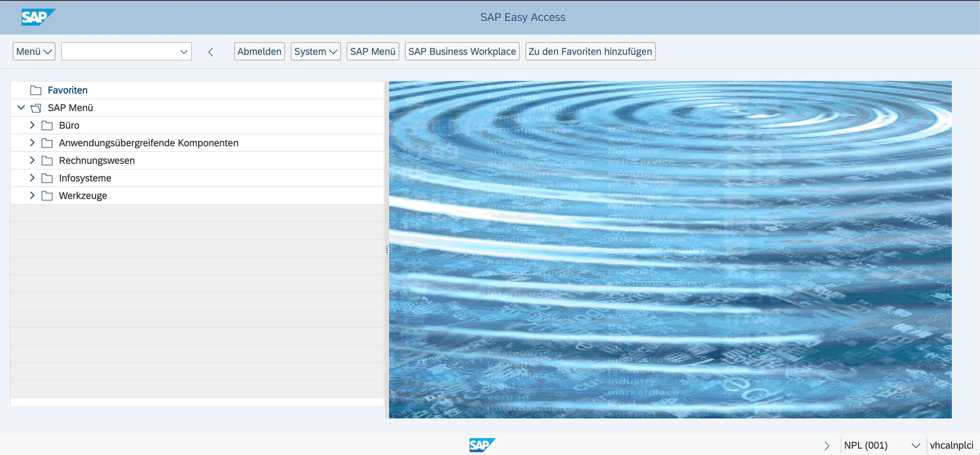The height and width of the screenshot is (455, 980).
Task: Open the System menu
Action: (x=315, y=51)
